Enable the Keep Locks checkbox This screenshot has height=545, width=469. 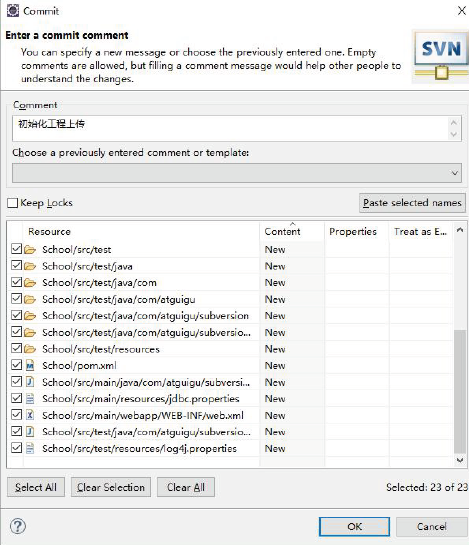coord(13,203)
